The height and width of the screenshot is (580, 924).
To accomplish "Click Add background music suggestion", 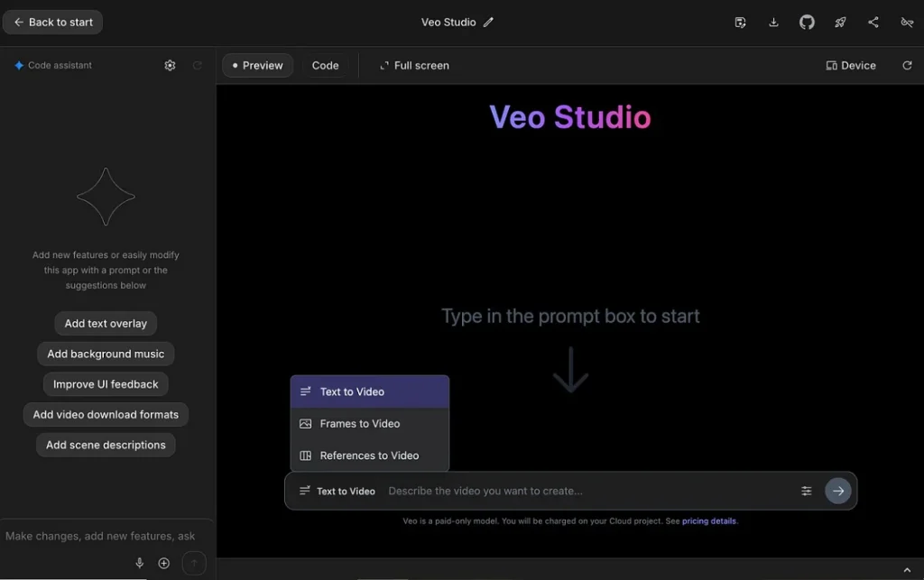I will (106, 354).
